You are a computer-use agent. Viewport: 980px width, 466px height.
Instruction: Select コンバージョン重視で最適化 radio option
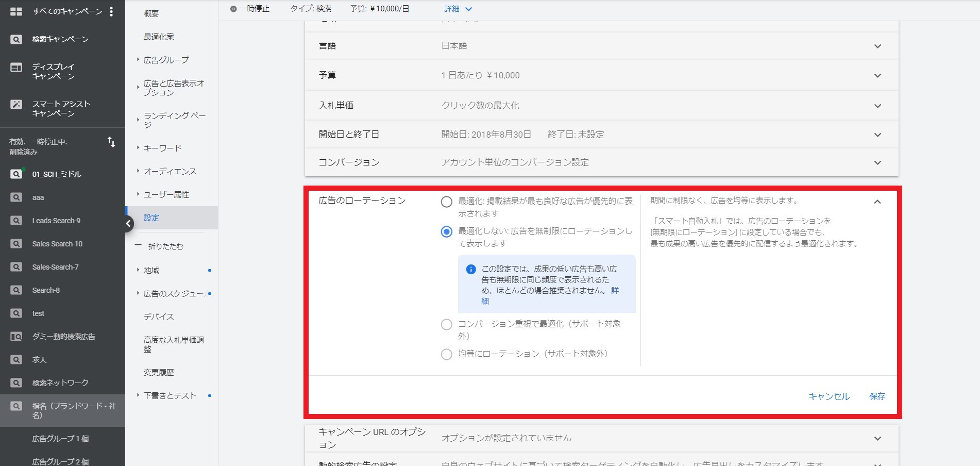click(447, 325)
